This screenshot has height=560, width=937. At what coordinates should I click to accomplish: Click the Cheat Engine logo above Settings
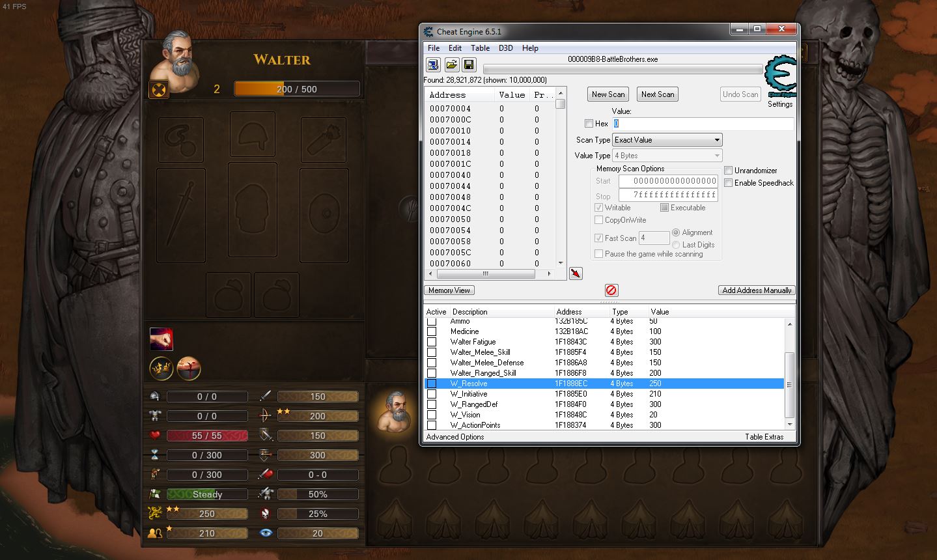tap(780, 77)
